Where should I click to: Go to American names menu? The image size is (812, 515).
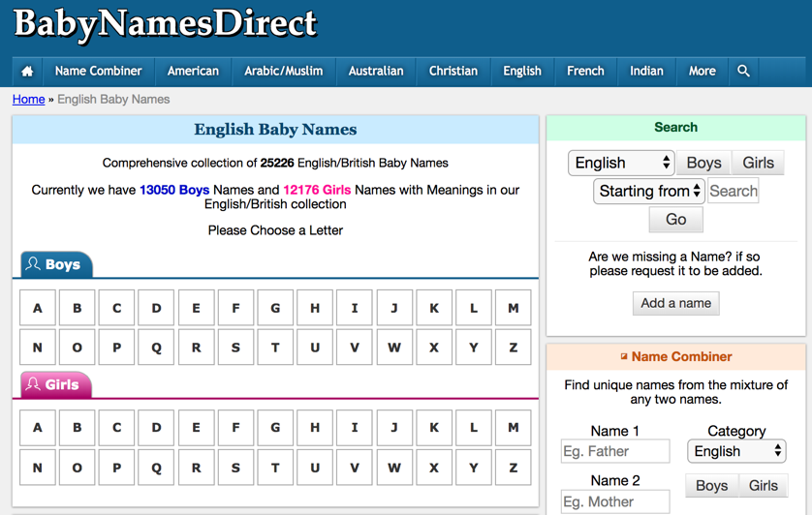click(x=193, y=72)
